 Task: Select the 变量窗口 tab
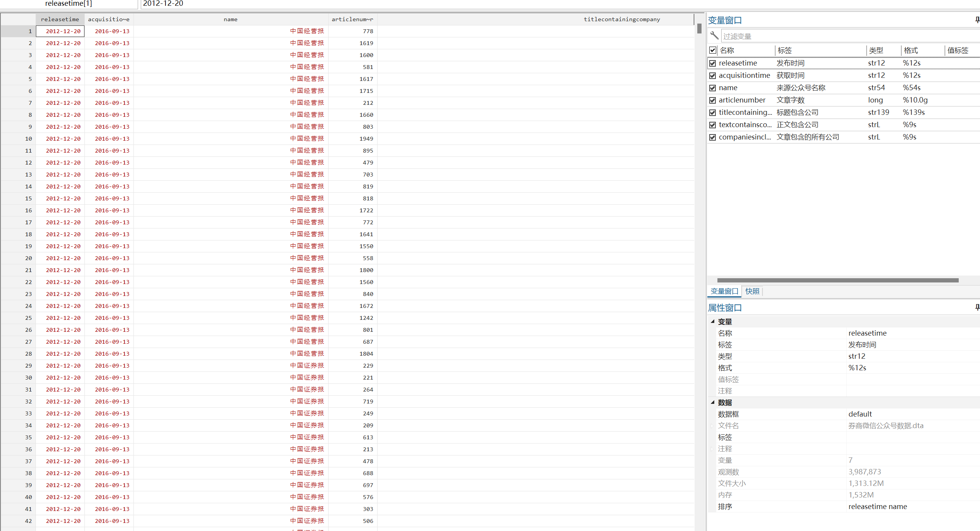[724, 291]
